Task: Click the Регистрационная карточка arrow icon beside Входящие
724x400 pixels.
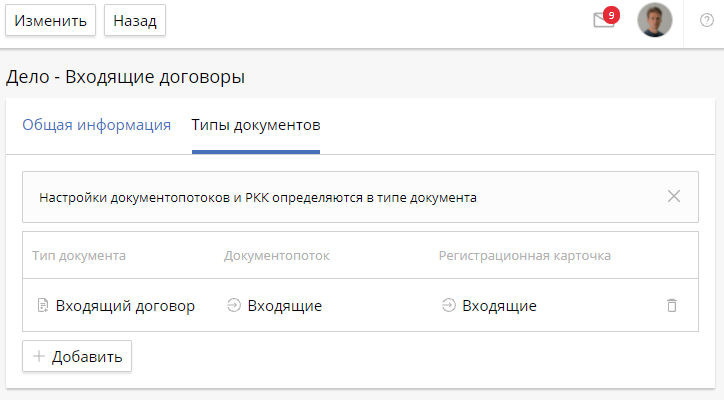Action: click(x=449, y=305)
